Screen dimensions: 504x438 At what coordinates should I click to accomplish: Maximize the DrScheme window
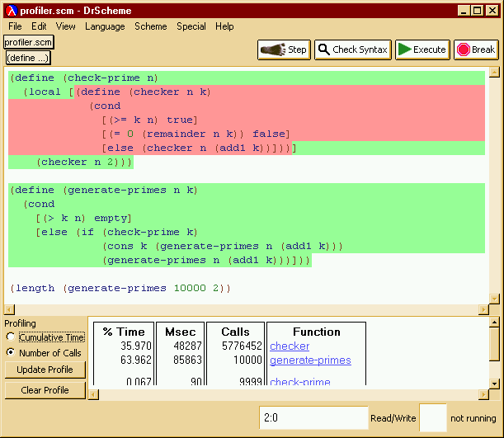point(478,11)
